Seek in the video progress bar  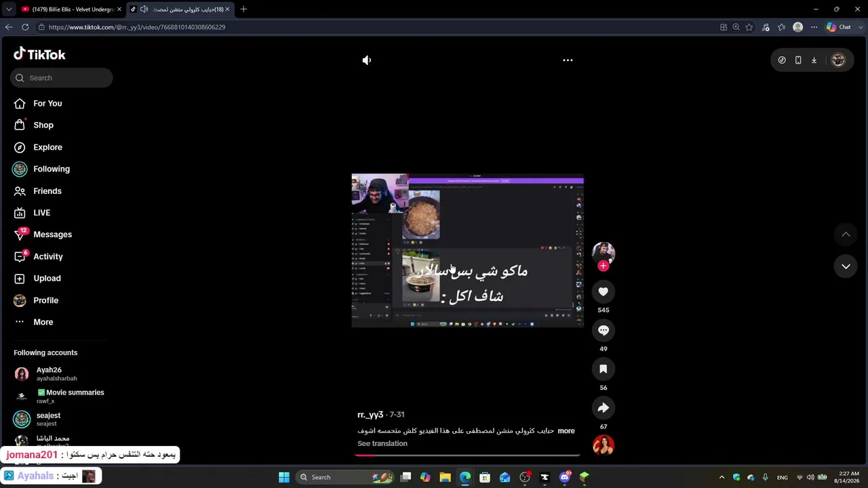(467, 455)
